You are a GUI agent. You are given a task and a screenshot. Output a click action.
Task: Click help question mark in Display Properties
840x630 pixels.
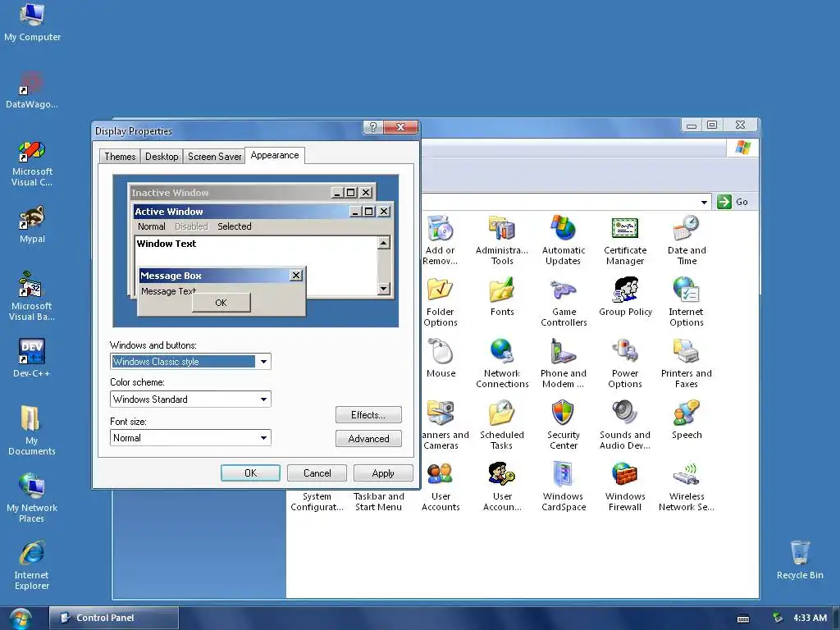[x=373, y=127]
